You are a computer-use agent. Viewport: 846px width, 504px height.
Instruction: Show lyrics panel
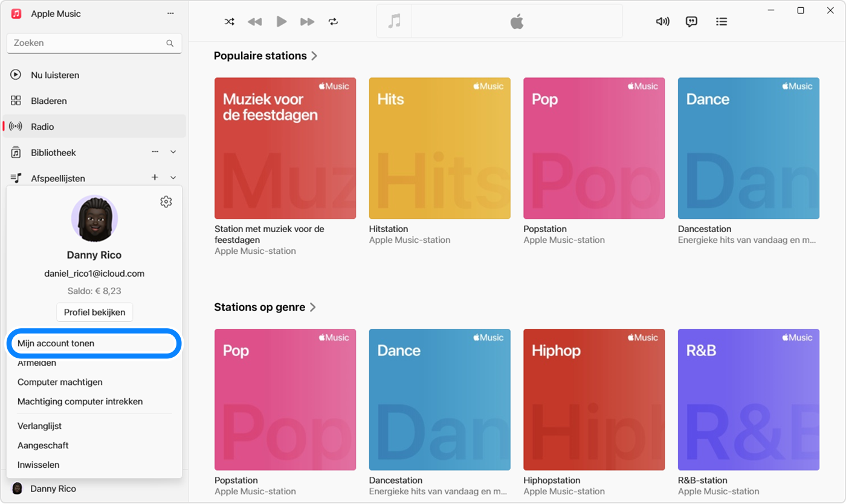(x=692, y=22)
